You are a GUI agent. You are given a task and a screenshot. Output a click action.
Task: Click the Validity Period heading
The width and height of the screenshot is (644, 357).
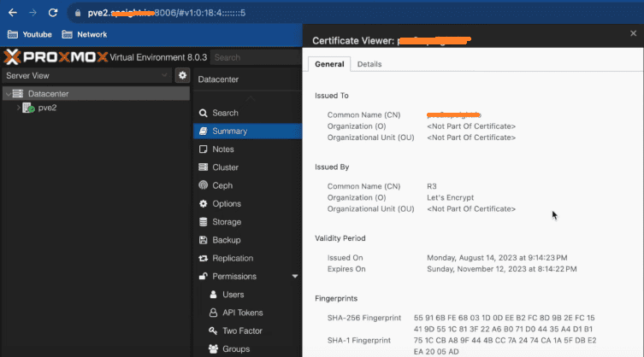coord(340,238)
